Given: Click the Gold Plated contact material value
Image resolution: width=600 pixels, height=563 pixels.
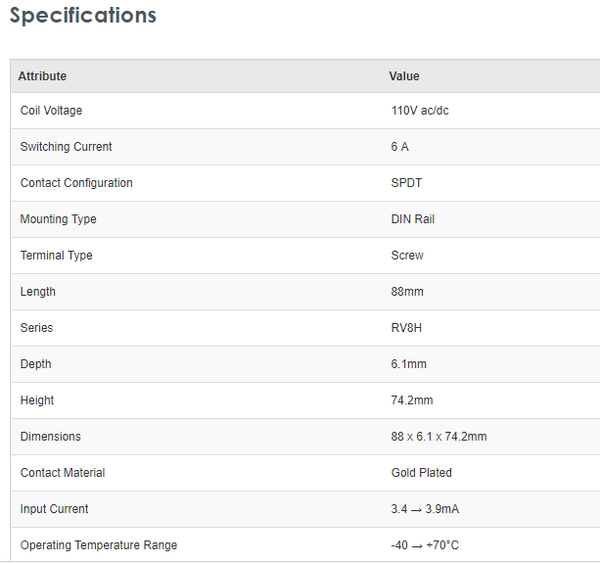Looking at the screenshot, I should pos(421,473).
